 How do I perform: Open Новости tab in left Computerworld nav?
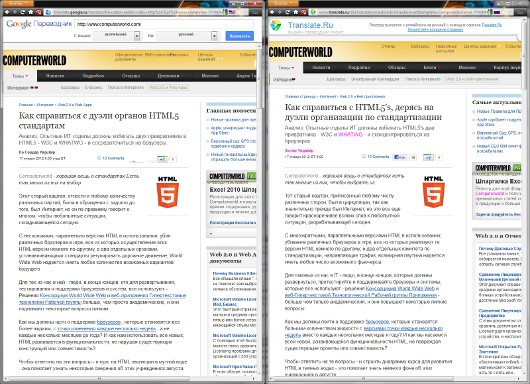55,76
